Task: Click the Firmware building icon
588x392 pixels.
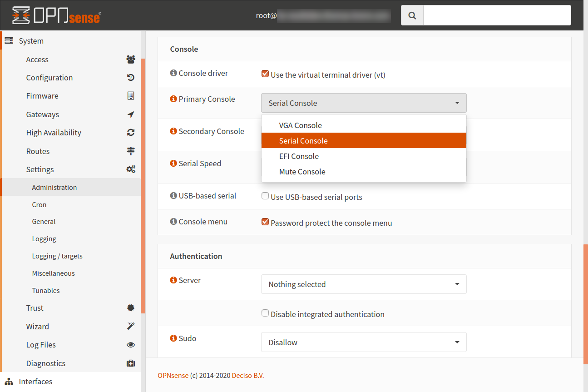Action: click(x=131, y=96)
